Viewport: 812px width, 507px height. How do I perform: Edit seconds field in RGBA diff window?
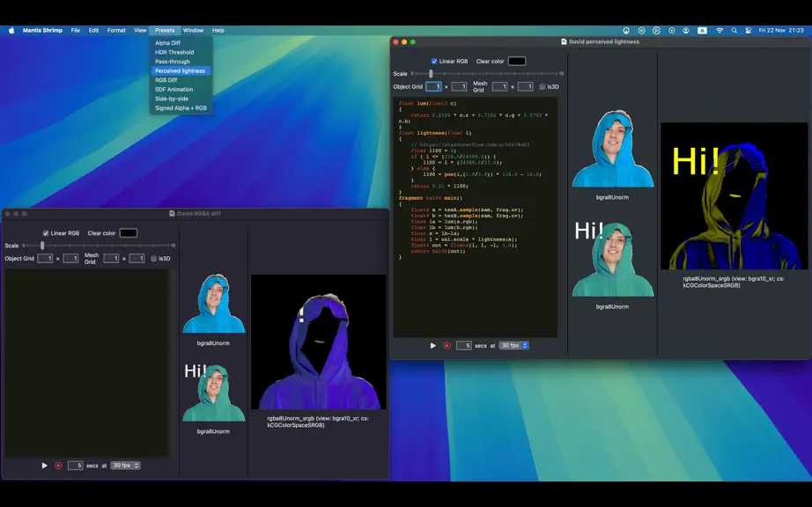coord(75,466)
